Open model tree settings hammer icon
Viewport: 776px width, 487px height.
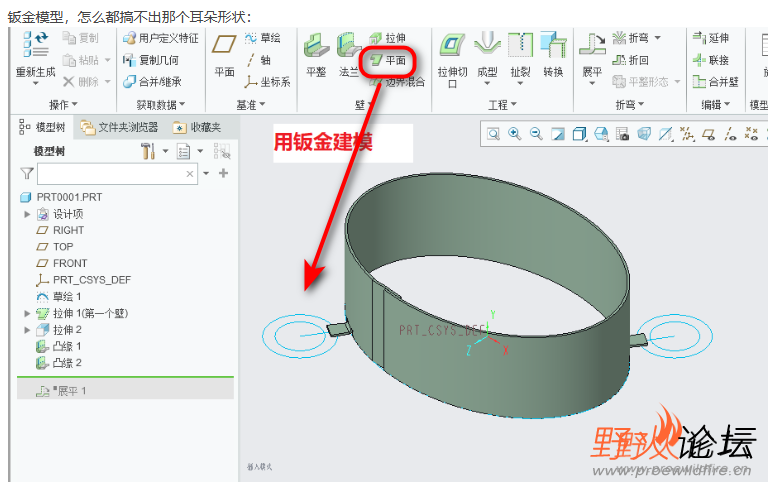point(148,151)
